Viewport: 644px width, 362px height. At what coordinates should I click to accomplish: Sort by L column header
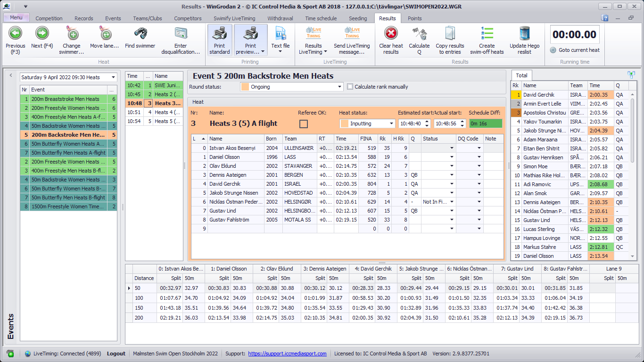pos(199,139)
